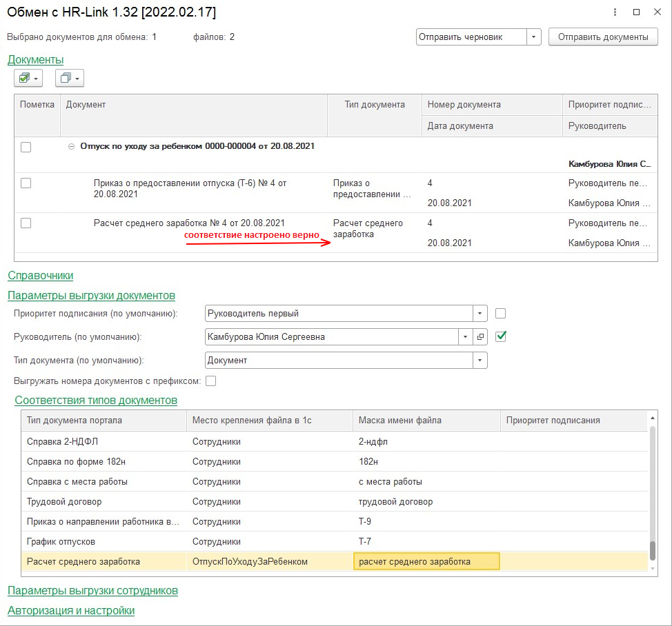672x626 pixels.
Task: Toggle the Документы section link
Action: pyautogui.click(x=36, y=59)
